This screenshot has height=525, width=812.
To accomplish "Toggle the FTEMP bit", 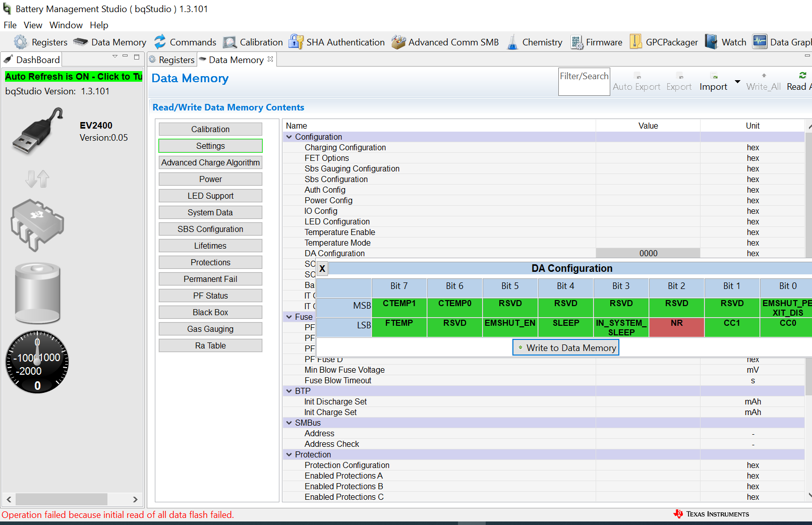I will 399,327.
